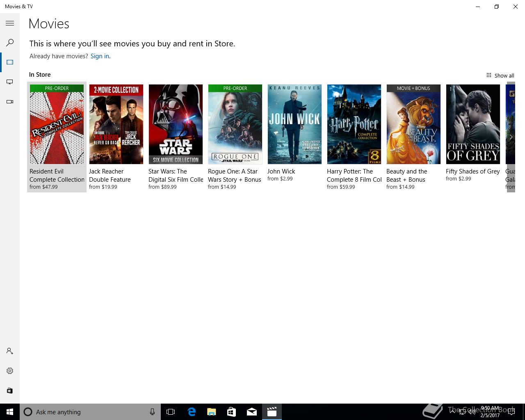Image resolution: width=525 pixels, height=420 pixels.
Task: Open File Explorer from taskbar
Action: [212, 412]
